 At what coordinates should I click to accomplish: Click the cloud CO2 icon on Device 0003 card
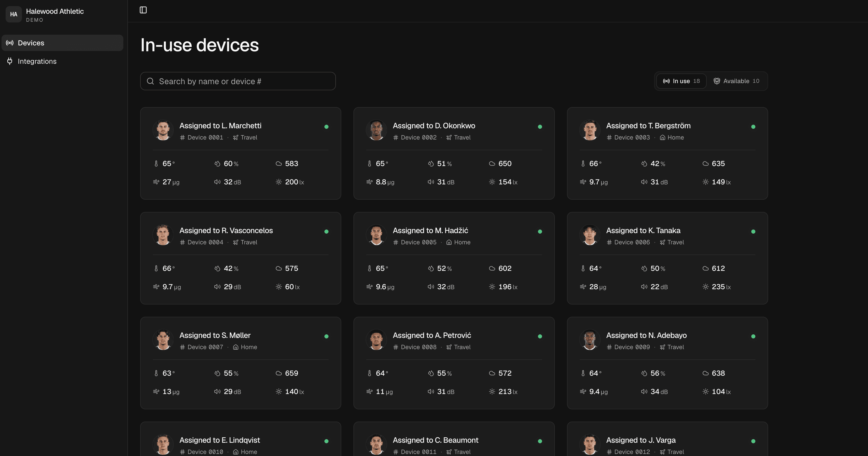[706, 163]
